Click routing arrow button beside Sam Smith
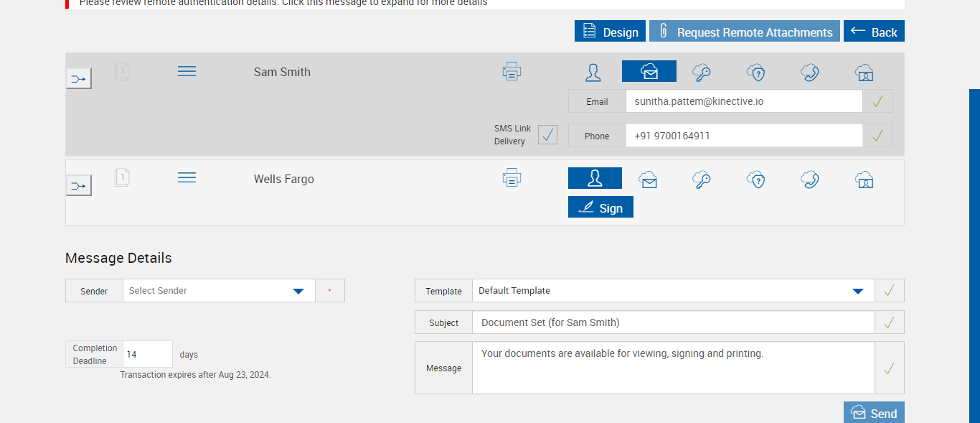The height and width of the screenshot is (423, 980). tap(79, 78)
